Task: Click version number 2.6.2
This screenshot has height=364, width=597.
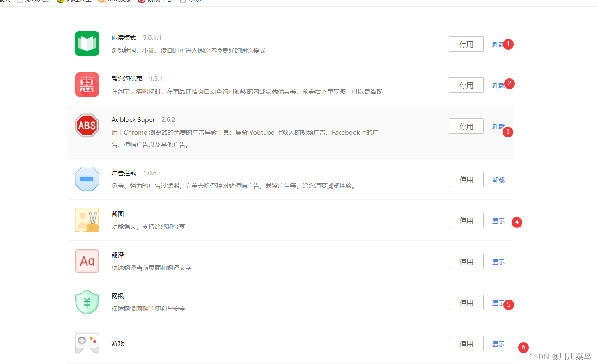Action: [168, 119]
